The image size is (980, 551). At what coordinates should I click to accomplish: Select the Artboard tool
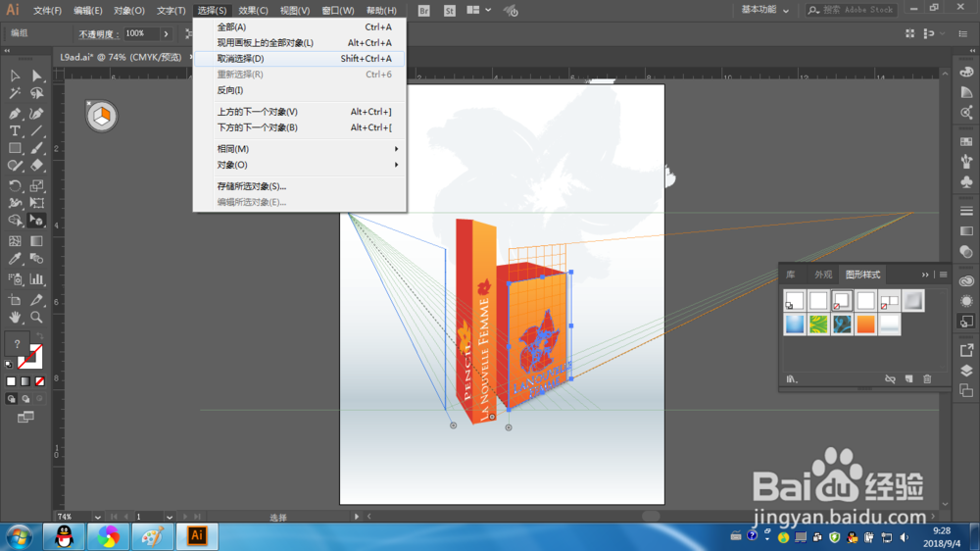tap(15, 300)
